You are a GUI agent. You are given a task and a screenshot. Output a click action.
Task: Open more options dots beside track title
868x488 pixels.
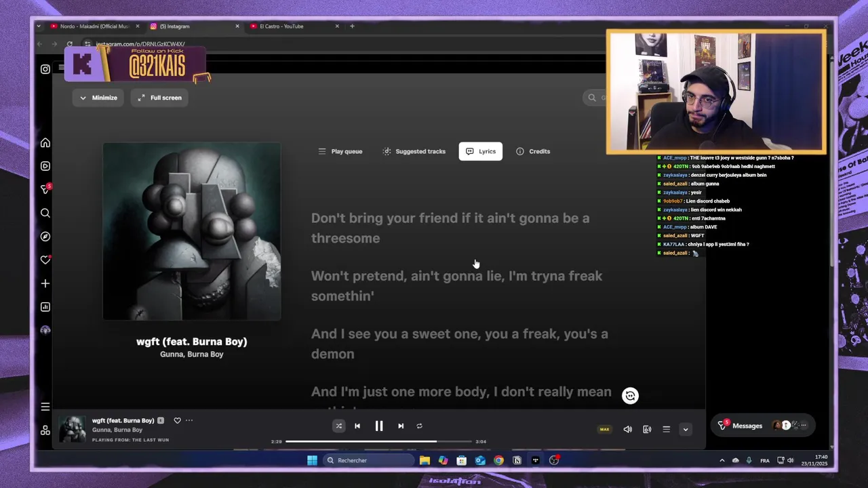(x=189, y=420)
